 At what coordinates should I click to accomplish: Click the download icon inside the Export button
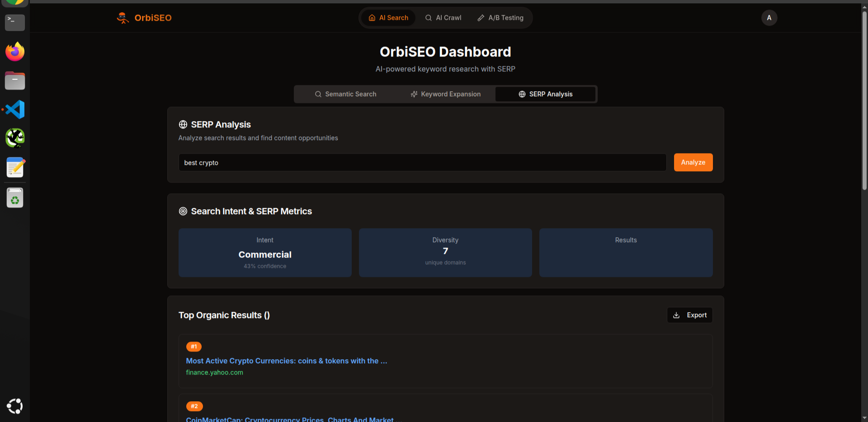pos(676,315)
